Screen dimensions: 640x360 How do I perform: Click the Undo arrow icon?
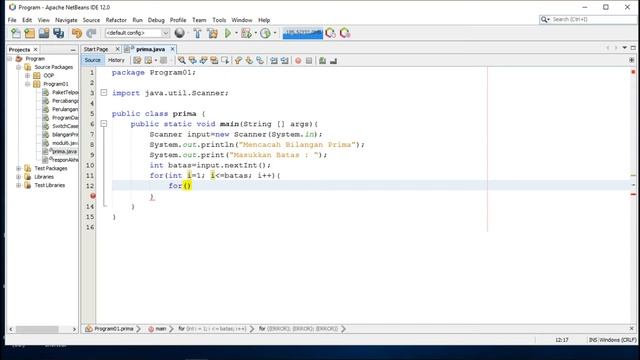(x=77, y=33)
